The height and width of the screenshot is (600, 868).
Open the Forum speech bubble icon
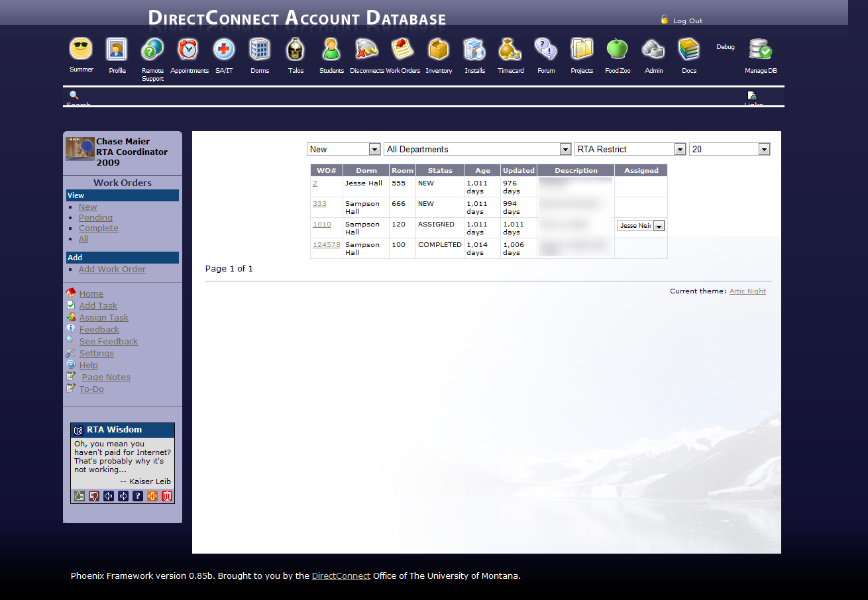tap(546, 49)
